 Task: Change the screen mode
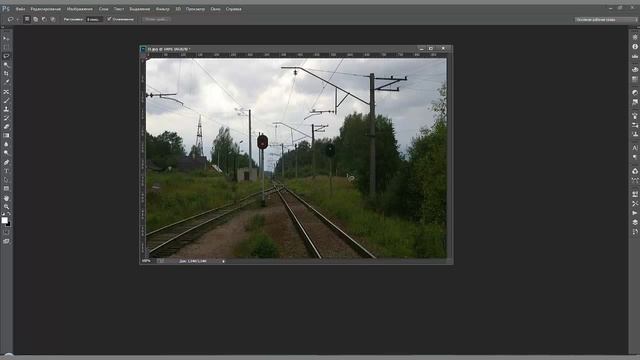coord(6,242)
